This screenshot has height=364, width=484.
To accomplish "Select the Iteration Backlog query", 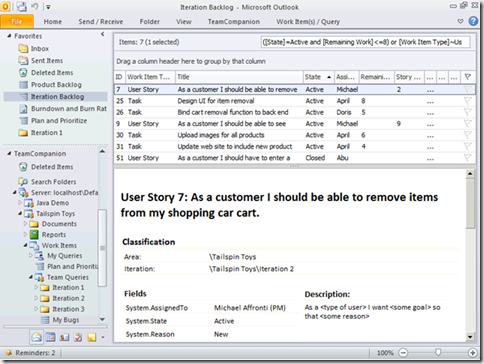I will coord(55,97).
